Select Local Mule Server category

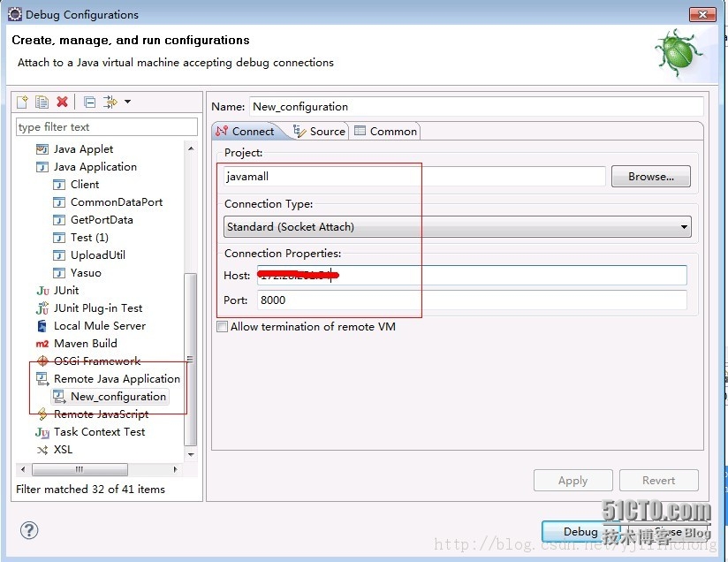point(100,325)
